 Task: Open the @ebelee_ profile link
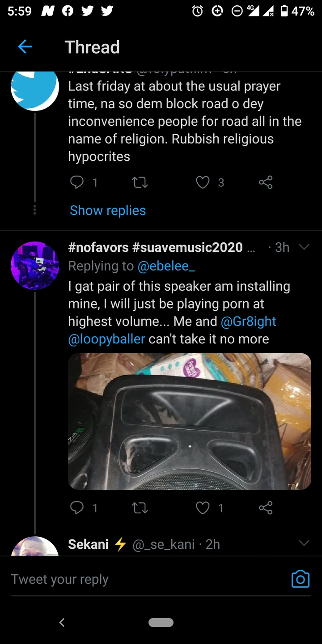pyautogui.click(x=166, y=266)
